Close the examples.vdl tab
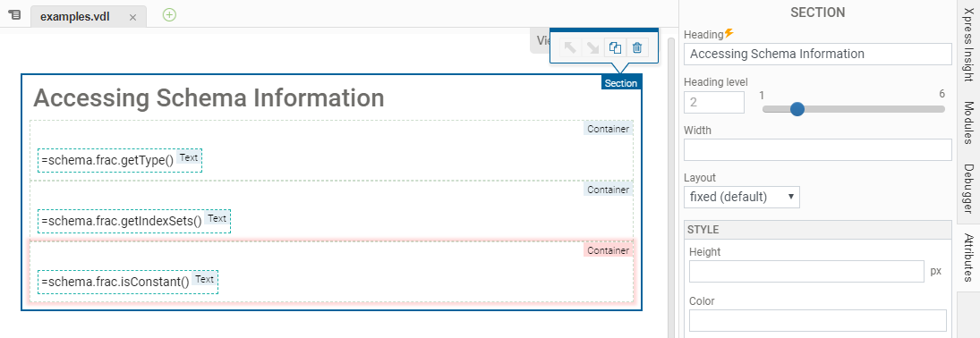Viewport: 980px width, 338px height. tap(132, 18)
